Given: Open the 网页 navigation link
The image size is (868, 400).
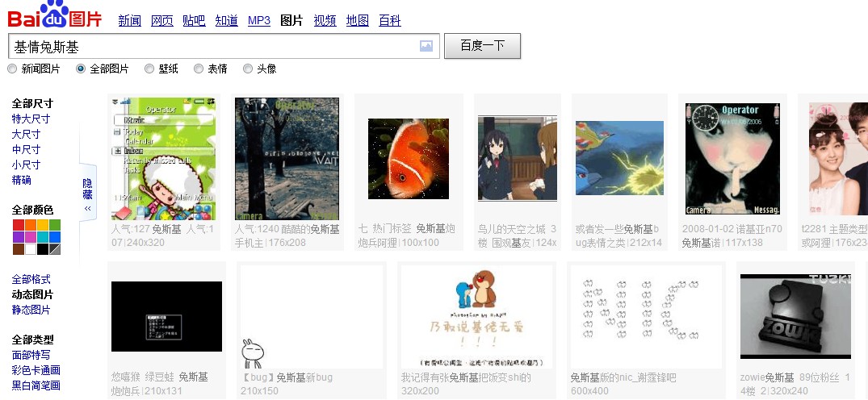Looking at the screenshot, I should point(162,21).
